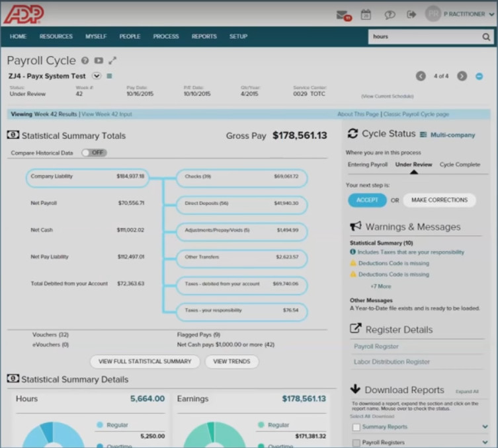The image size is (498, 448).
Task: Expand Payroll Cycle page to full screen
Action: click(x=112, y=60)
